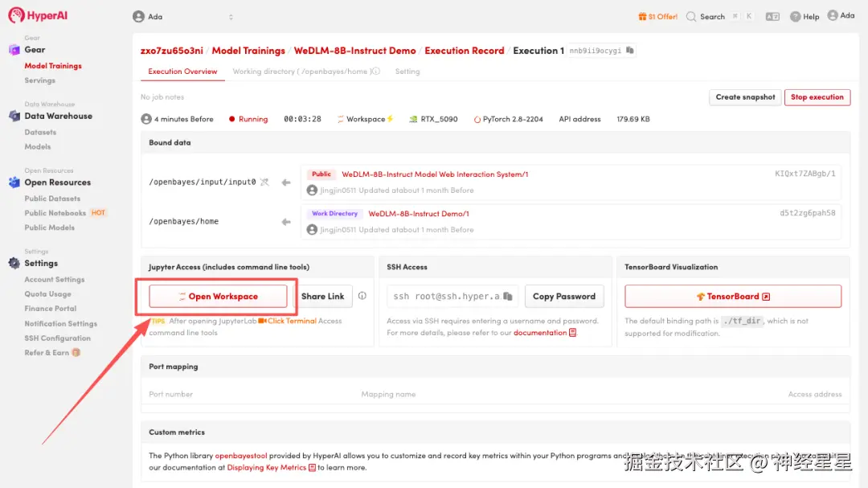Click the gift icon beside Refer & Earn
The height and width of the screenshot is (488, 868).
[x=76, y=353]
